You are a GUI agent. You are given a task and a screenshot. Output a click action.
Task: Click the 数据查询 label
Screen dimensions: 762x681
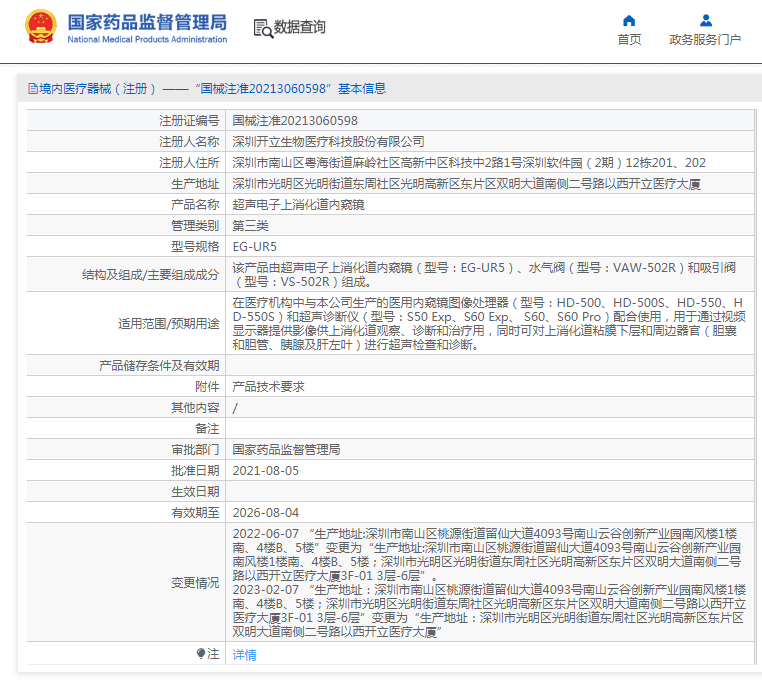(x=299, y=27)
